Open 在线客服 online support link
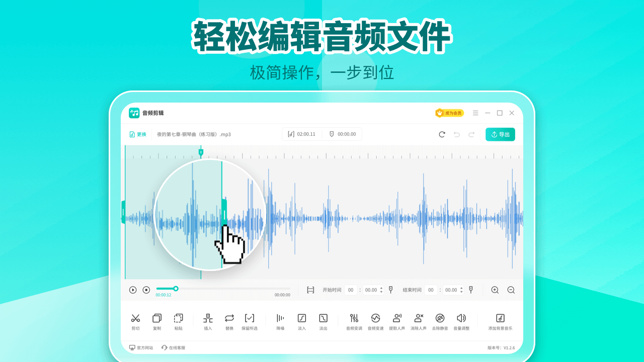 [173, 347]
